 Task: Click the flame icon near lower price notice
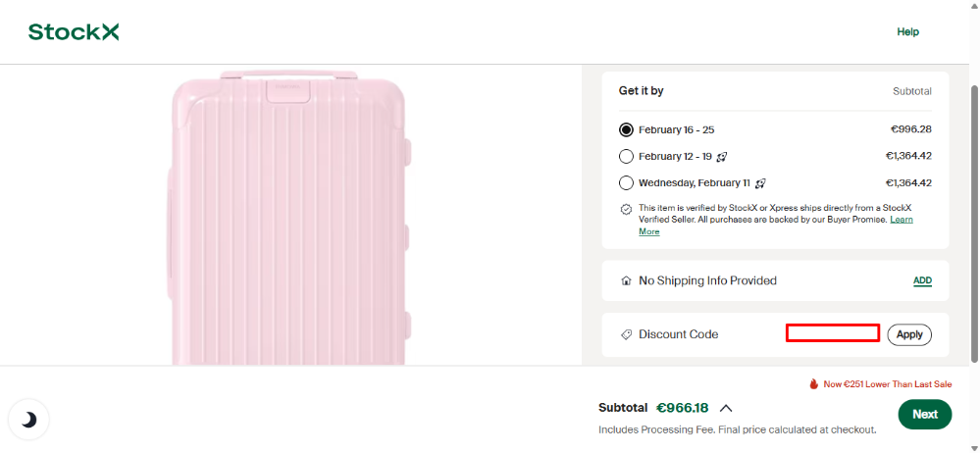pyautogui.click(x=813, y=384)
